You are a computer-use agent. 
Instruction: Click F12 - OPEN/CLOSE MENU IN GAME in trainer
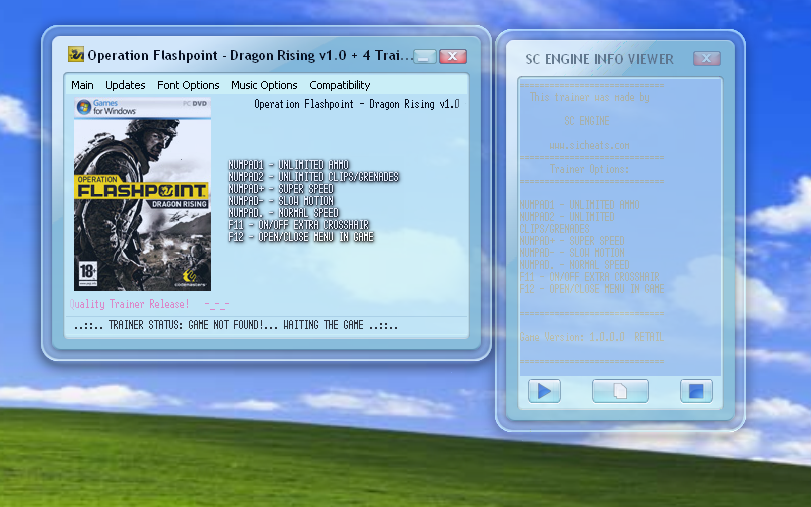click(302, 237)
